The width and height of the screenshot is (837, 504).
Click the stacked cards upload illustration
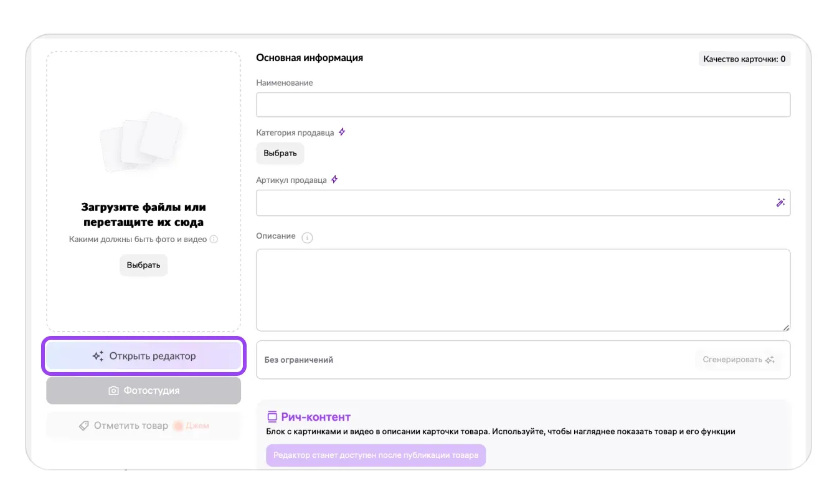[142, 141]
